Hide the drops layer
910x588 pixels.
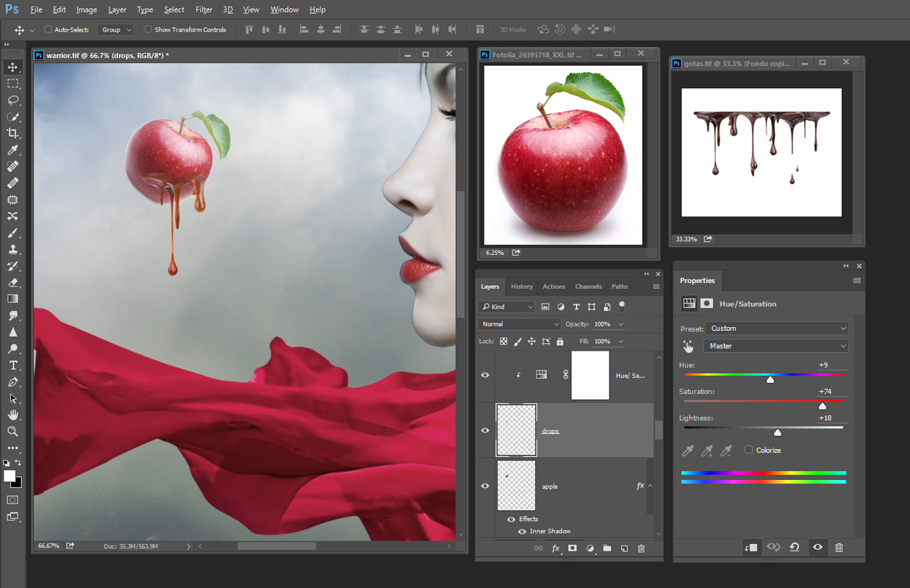[485, 431]
